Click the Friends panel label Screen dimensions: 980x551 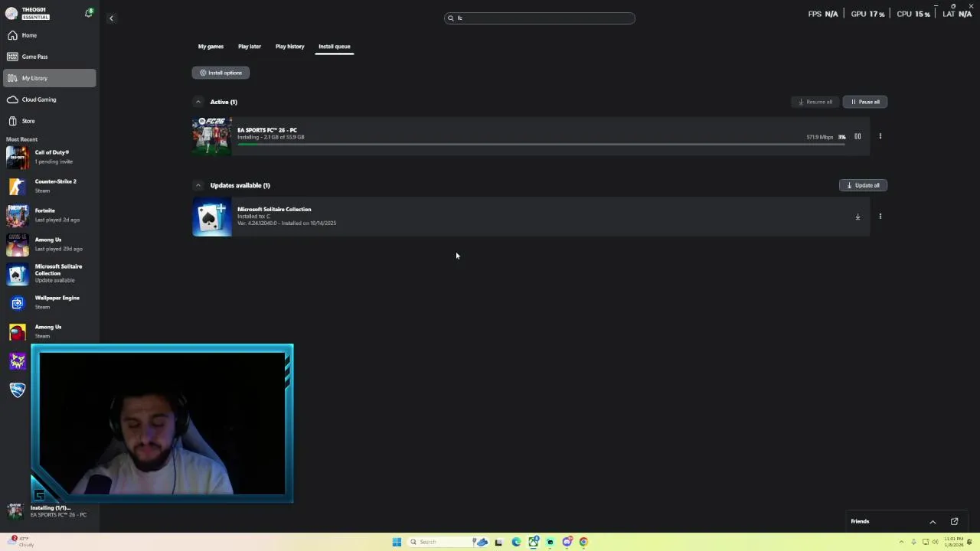(860, 522)
